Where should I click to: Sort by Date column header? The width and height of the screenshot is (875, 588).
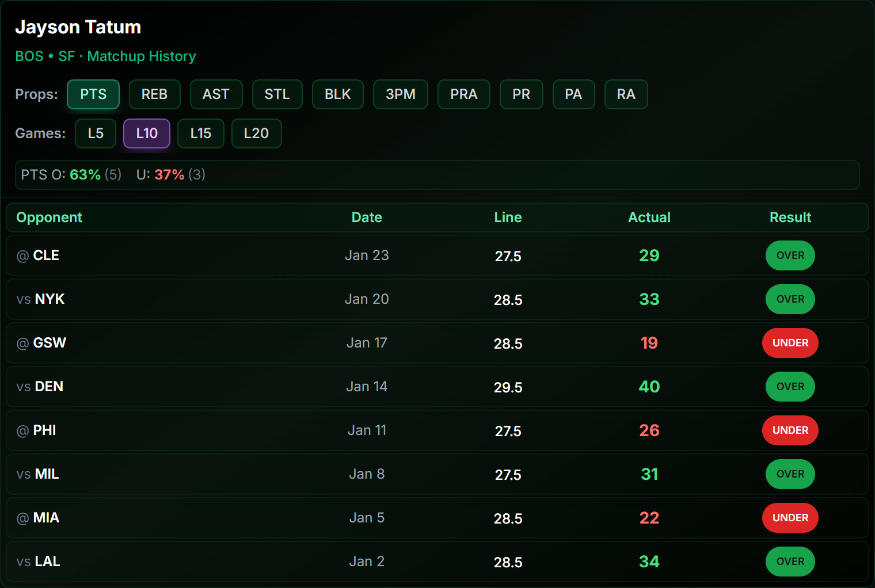(x=367, y=217)
